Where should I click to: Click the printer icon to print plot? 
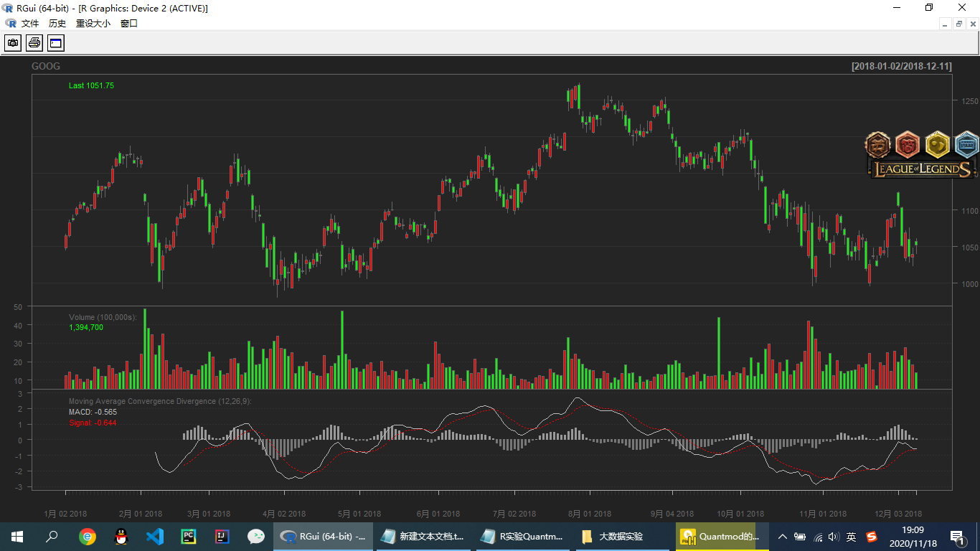point(34,43)
